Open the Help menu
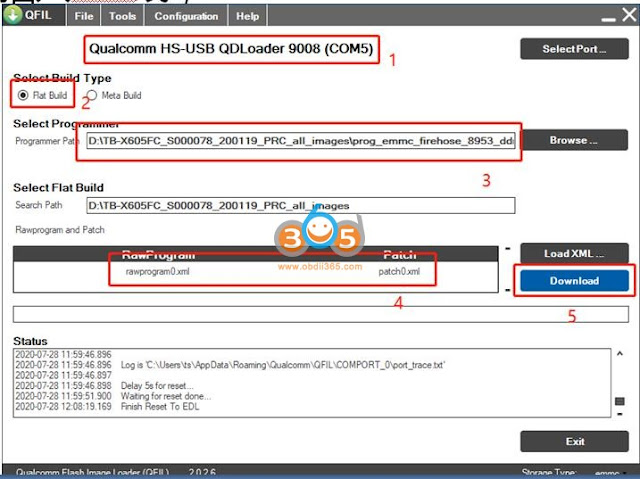640x479 pixels. (x=247, y=16)
